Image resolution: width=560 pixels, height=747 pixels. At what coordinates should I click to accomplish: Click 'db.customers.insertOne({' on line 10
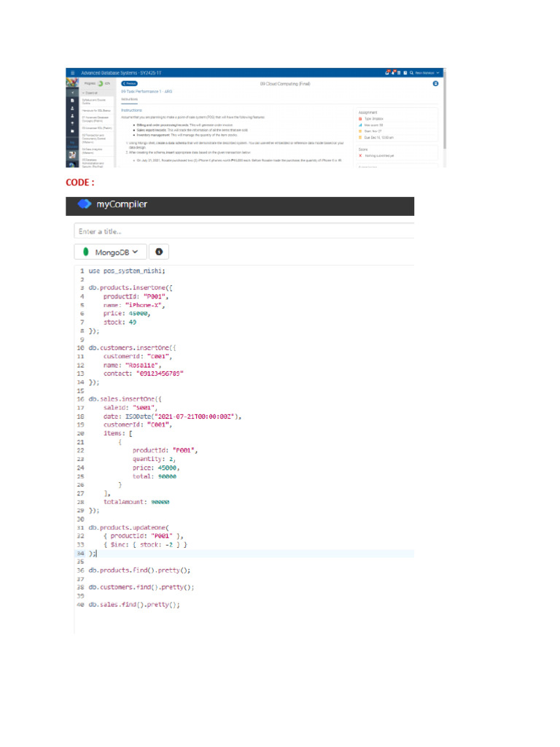point(133,348)
